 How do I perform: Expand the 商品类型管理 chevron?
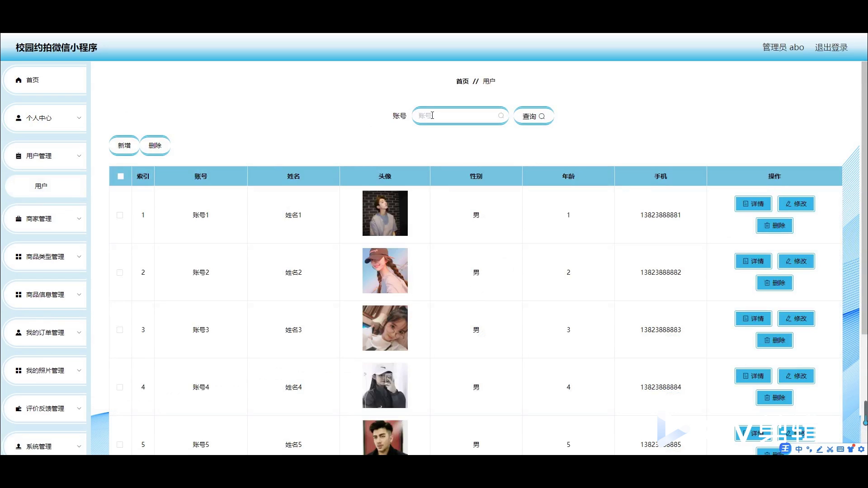click(79, 257)
